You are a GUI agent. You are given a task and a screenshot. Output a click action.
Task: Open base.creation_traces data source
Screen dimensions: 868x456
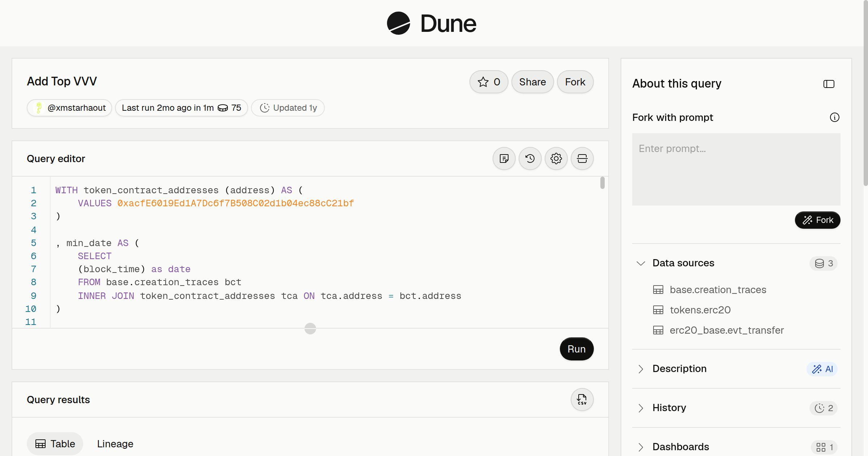[x=718, y=290]
